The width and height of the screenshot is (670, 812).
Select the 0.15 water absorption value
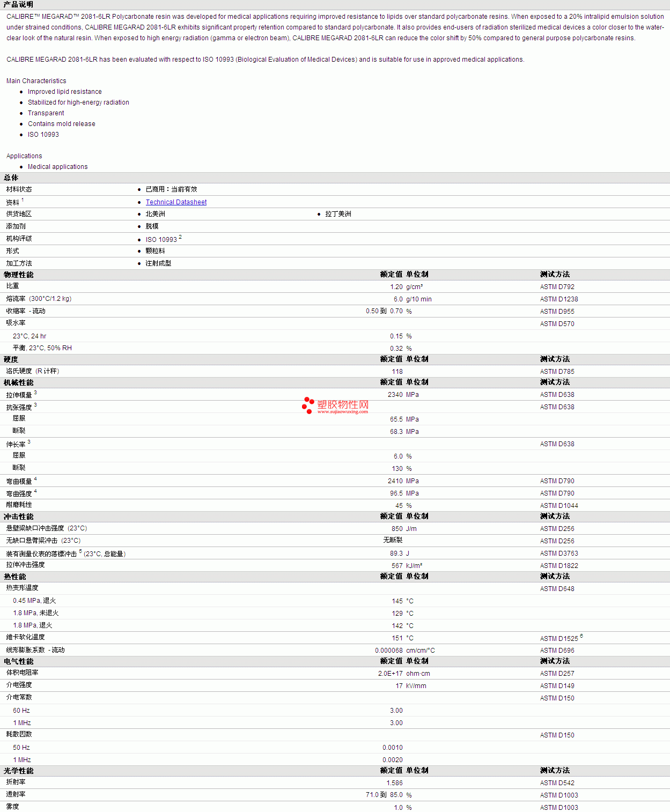[x=396, y=336]
